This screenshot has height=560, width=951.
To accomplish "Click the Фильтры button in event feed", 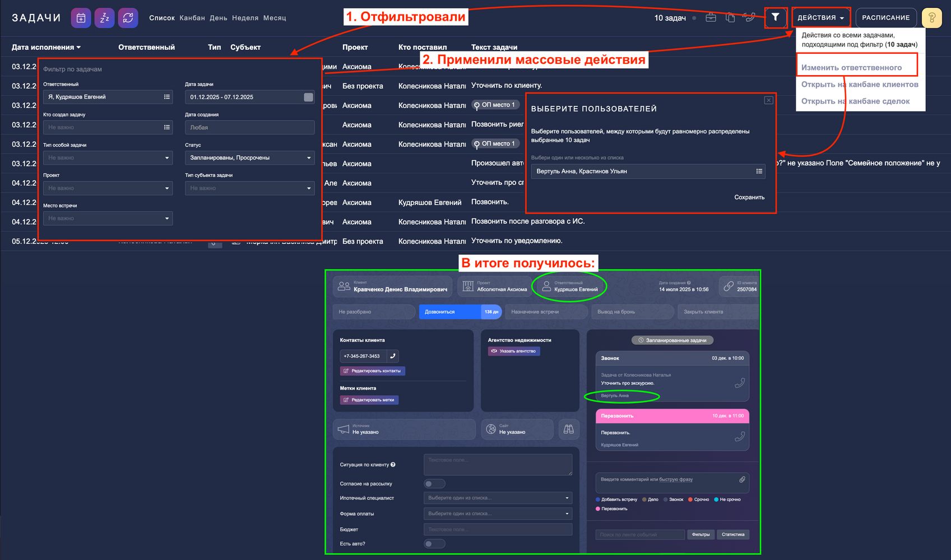I will click(701, 535).
